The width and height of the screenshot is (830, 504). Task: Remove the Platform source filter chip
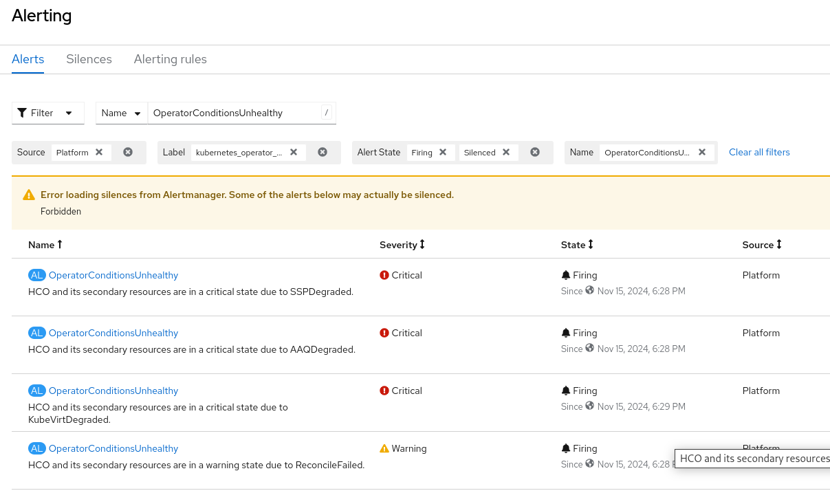coord(99,152)
